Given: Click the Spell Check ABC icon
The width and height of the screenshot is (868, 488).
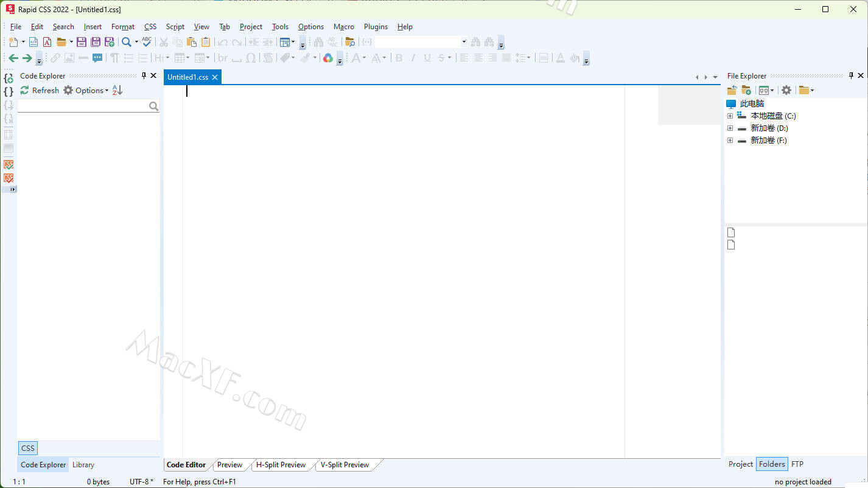Looking at the screenshot, I should (147, 42).
